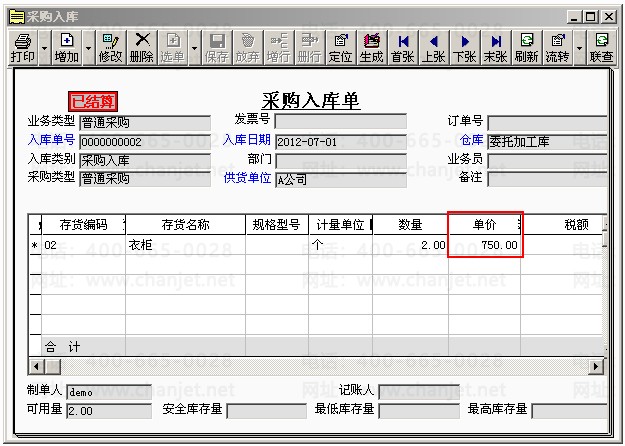Screen dimensions: 625x446
Task: Select the unit cell showing 个
Action: pos(340,245)
